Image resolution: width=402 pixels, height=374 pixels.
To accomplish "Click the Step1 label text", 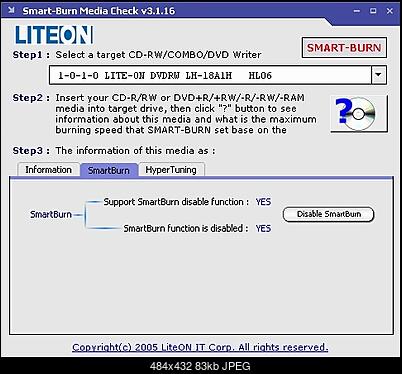I will (31, 55).
